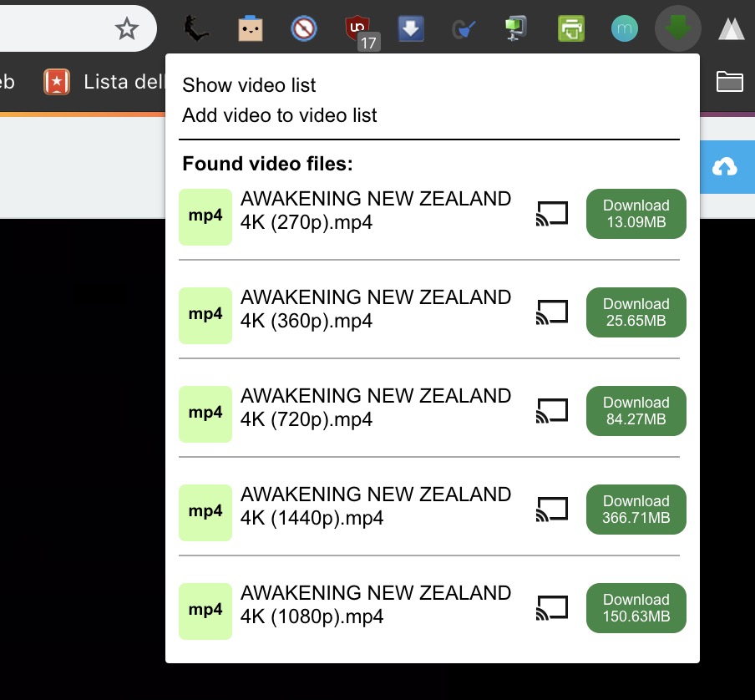Open the uBlock Origin extension

pyautogui.click(x=358, y=29)
